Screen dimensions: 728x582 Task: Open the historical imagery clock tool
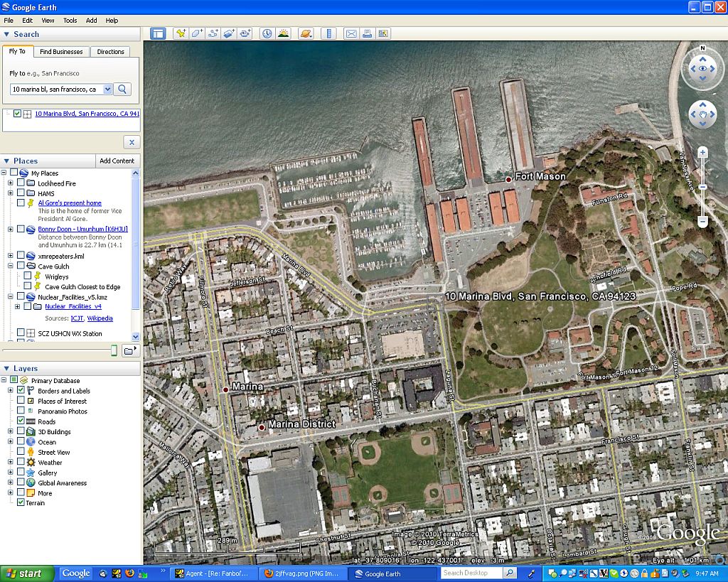267,33
